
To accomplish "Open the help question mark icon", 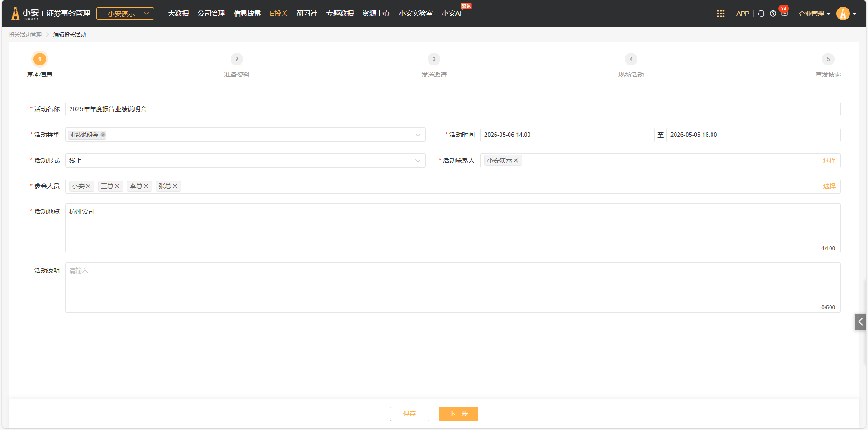I will pos(773,14).
